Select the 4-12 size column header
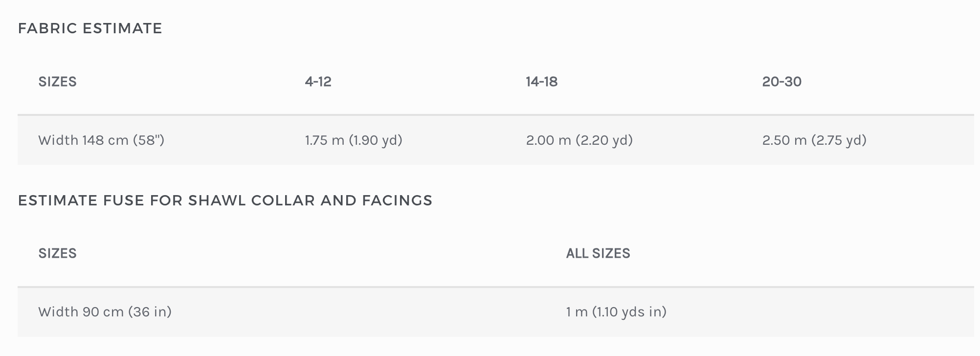This screenshot has height=356, width=980. click(x=318, y=82)
